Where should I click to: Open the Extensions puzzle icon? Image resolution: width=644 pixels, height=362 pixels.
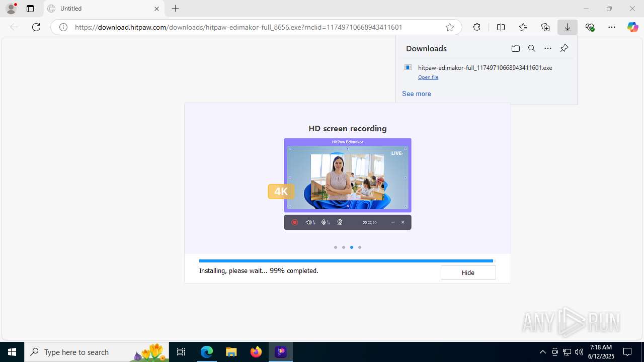[476, 27]
